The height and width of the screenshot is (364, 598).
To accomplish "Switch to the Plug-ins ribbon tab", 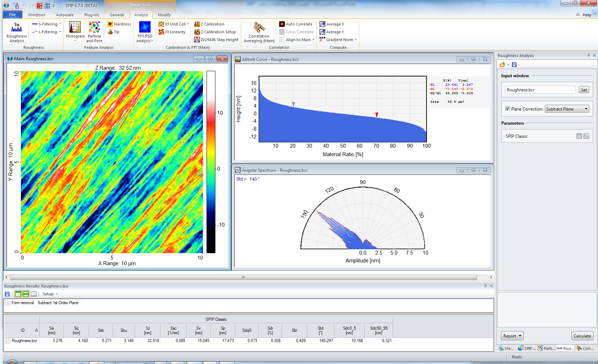I will tap(92, 15).
